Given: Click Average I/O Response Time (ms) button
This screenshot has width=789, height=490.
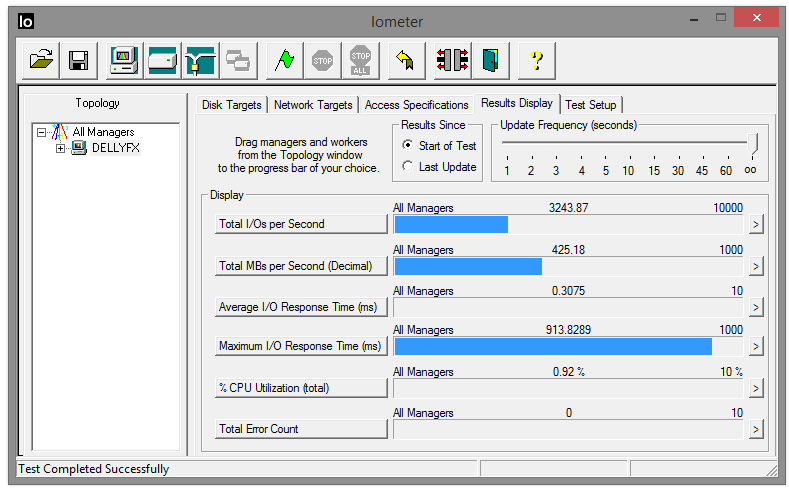Looking at the screenshot, I should coord(301,307).
